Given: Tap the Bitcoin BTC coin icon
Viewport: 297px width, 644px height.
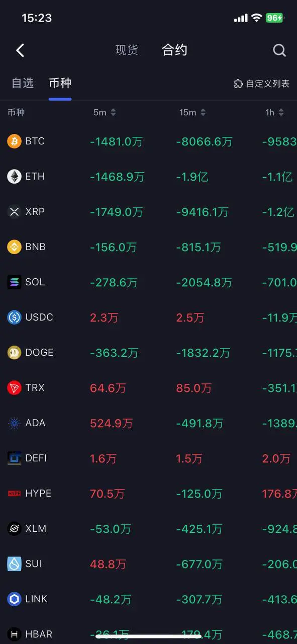Looking at the screenshot, I should click(x=14, y=141).
